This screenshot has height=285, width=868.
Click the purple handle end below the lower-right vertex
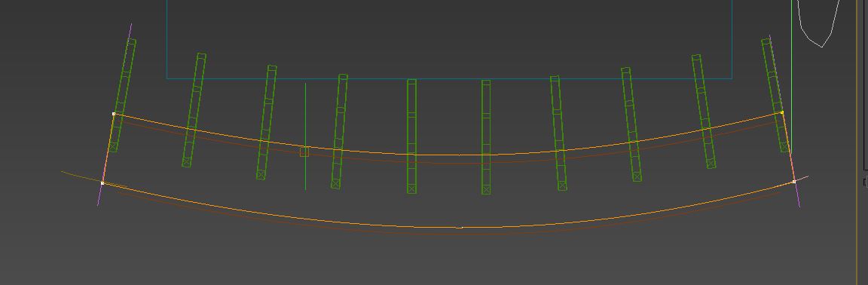(799, 207)
